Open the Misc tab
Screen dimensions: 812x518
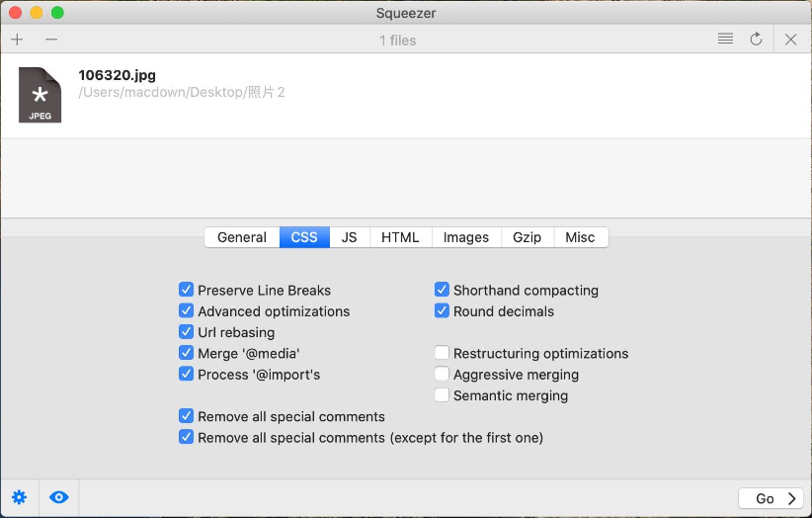coord(581,237)
